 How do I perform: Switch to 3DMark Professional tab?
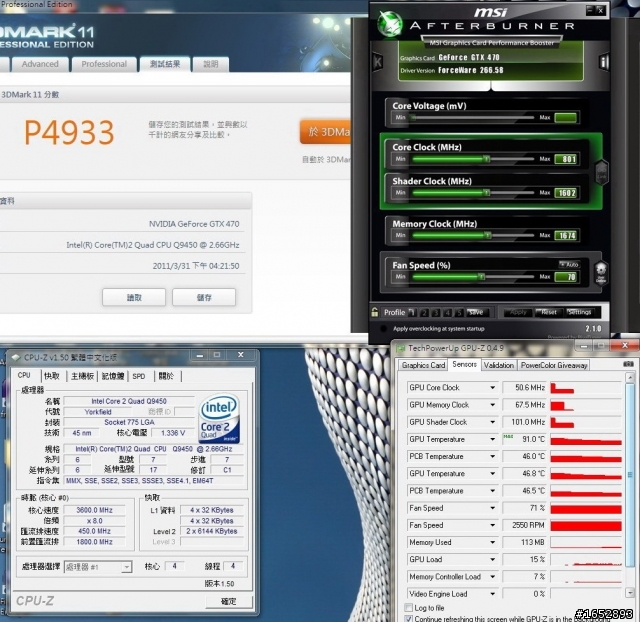pos(104,64)
